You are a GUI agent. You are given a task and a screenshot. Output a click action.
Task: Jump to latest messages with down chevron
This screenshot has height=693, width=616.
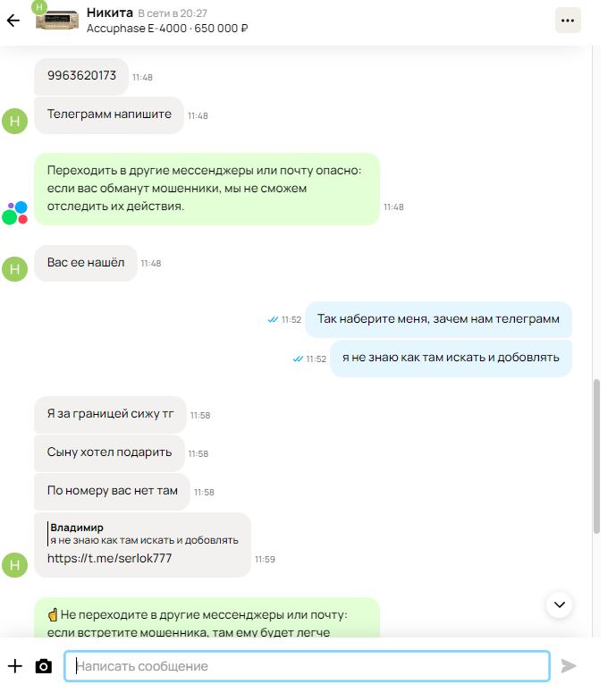[560, 604]
